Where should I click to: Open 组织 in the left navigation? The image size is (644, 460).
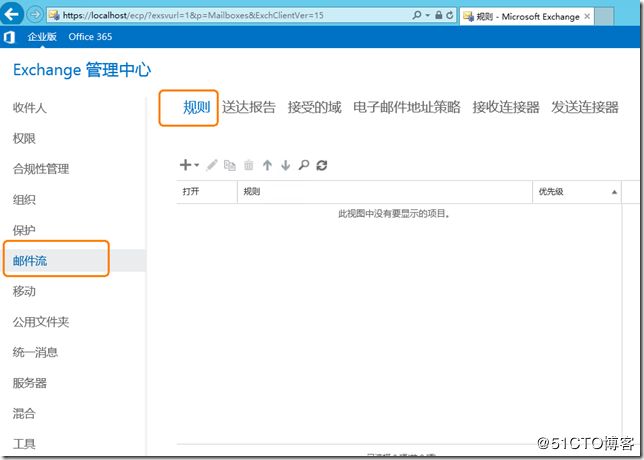click(x=24, y=200)
